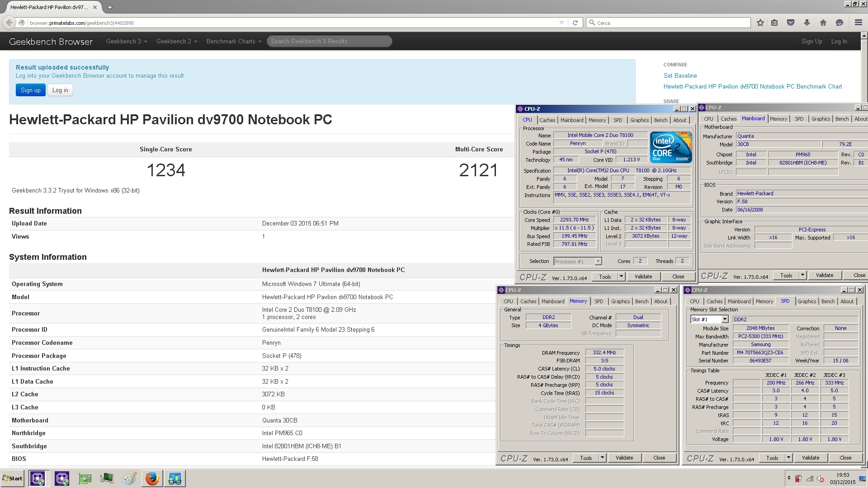
Task: Reload the Geekbench result page
Action: 575,23
